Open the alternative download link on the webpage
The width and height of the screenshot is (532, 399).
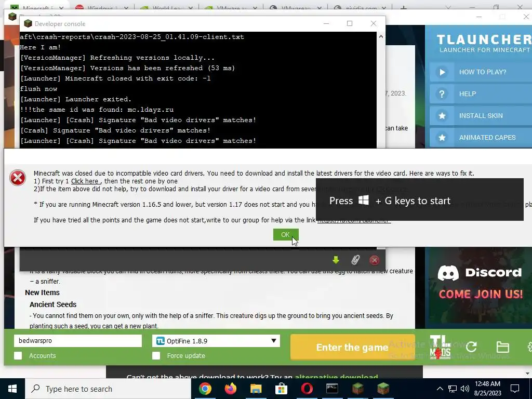pyautogui.click(x=336, y=377)
